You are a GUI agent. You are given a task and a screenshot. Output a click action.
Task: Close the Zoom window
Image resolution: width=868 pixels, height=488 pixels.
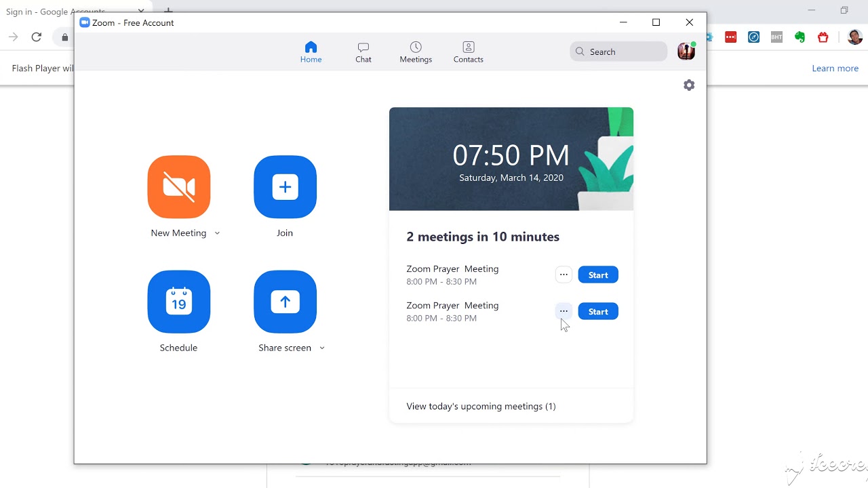click(x=689, y=22)
